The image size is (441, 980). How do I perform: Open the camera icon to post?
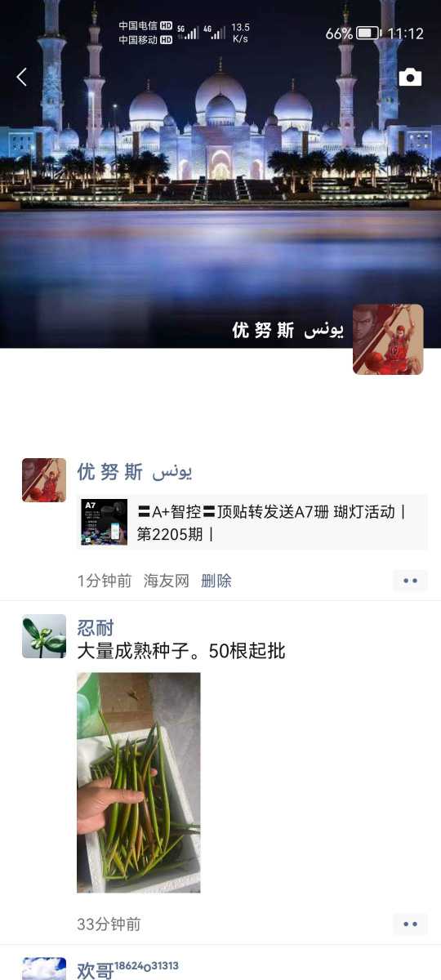pos(410,78)
